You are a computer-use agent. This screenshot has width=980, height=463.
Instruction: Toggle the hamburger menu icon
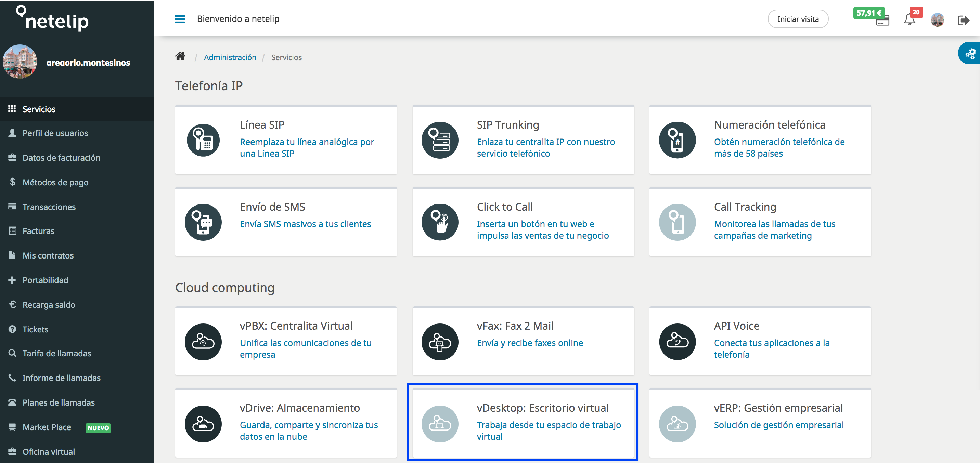pos(180,19)
